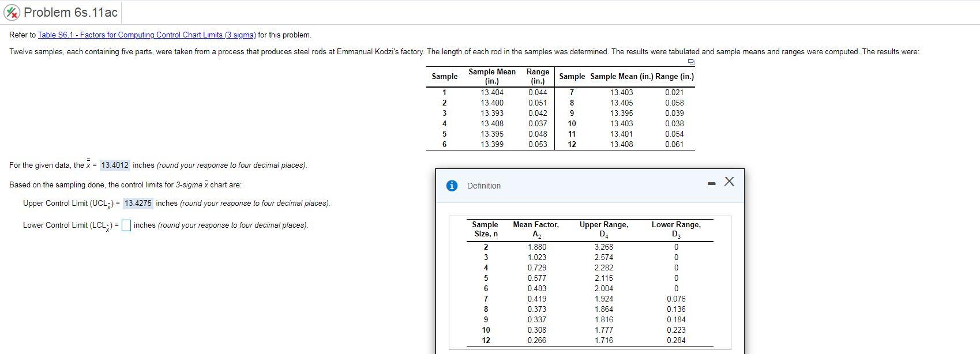Click A2 value 1.880

pos(537,247)
